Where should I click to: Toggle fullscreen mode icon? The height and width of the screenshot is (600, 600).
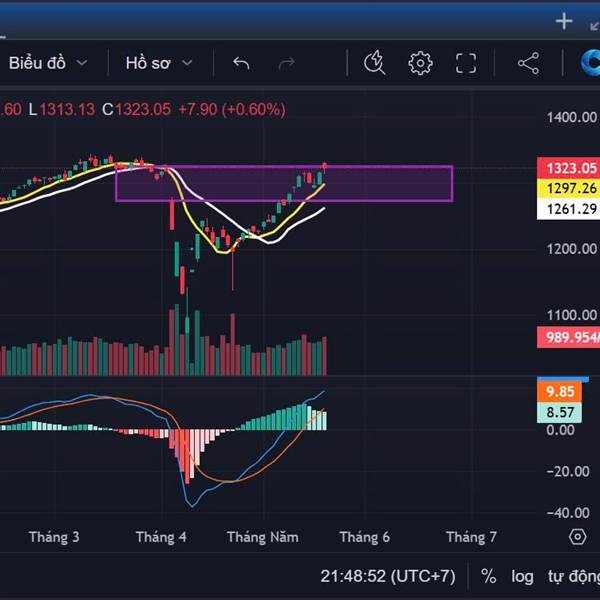(466, 63)
